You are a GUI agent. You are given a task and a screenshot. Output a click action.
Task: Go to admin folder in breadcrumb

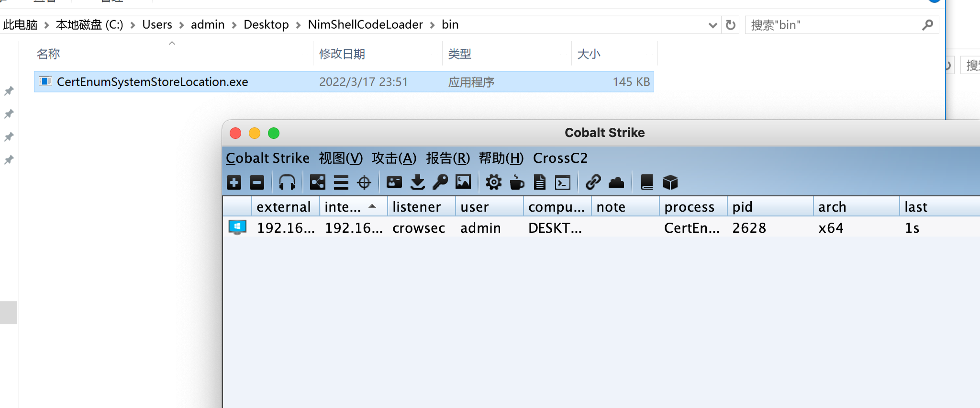(x=208, y=25)
